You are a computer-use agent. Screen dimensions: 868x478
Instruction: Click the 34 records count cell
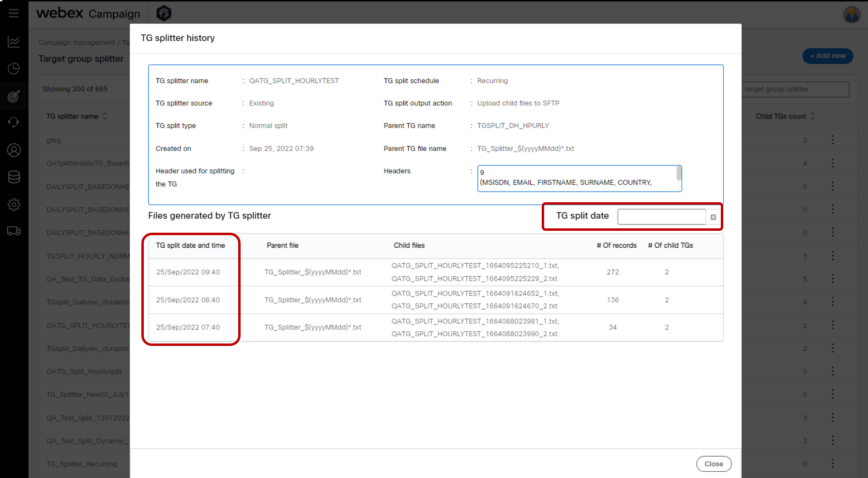click(612, 327)
